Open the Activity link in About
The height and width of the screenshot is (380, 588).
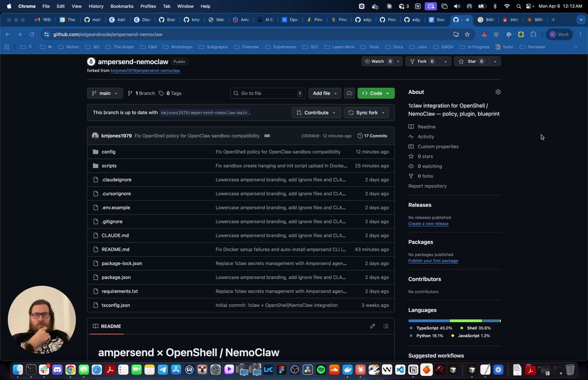pos(425,137)
